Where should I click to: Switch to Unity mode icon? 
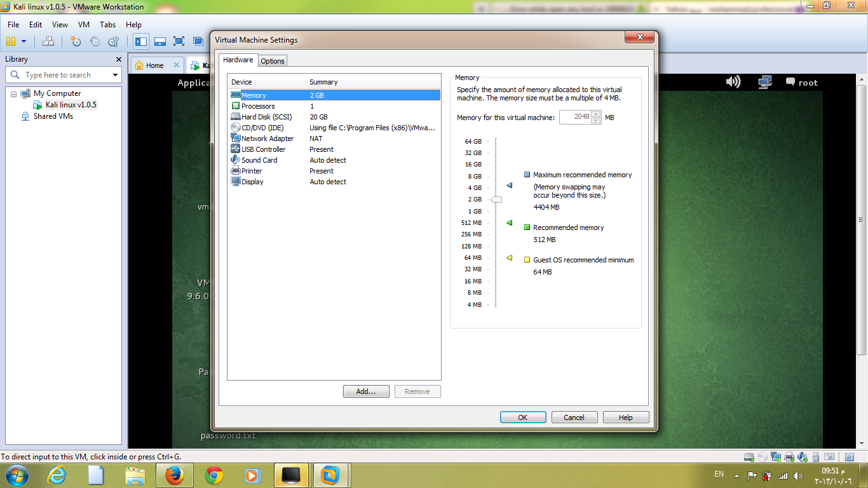click(x=198, y=41)
